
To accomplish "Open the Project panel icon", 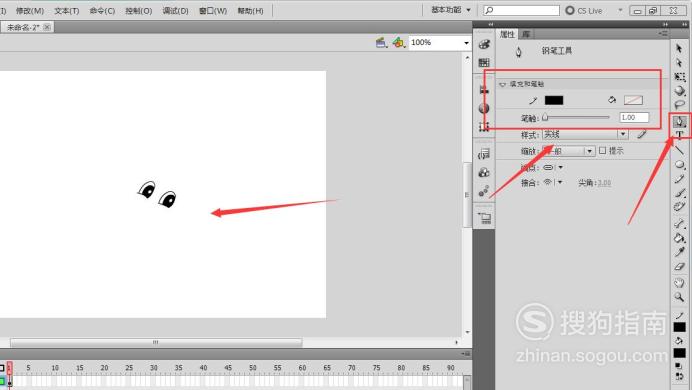I will [484, 218].
